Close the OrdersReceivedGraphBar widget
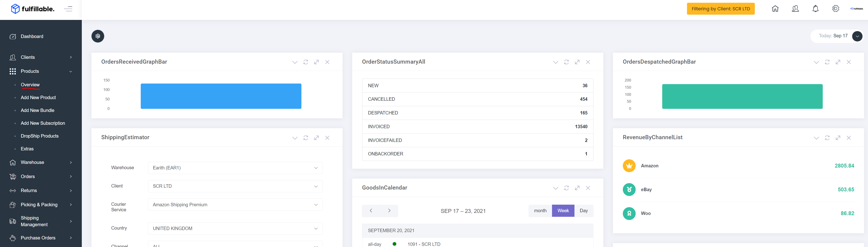This screenshot has height=247, width=868. tap(327, 62)
